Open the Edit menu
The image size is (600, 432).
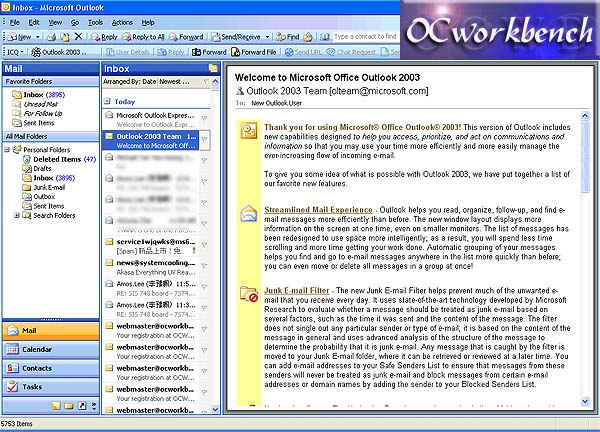click(34, 23)
